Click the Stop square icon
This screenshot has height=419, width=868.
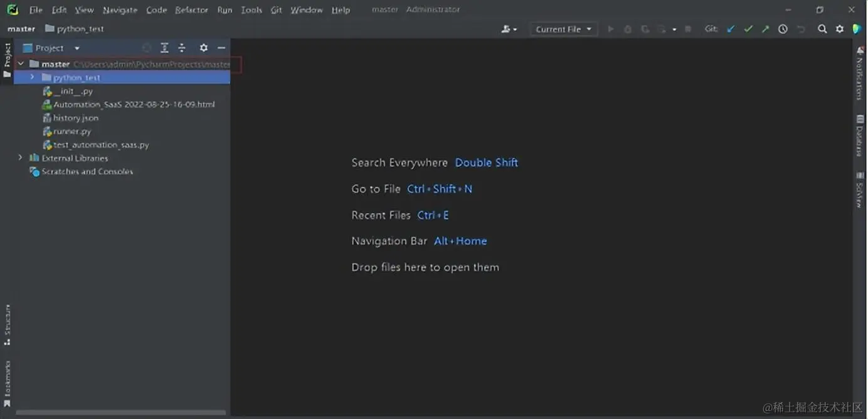click(x=688, y=29)
